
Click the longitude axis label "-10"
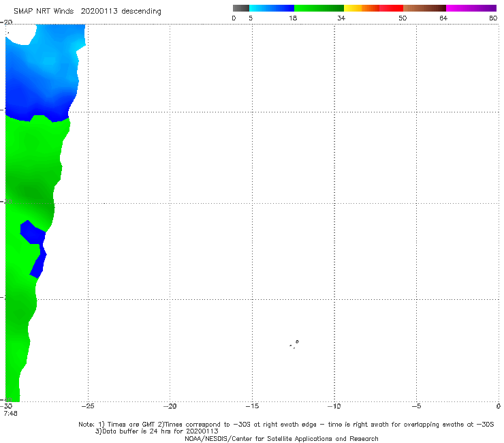coord(334,406)
